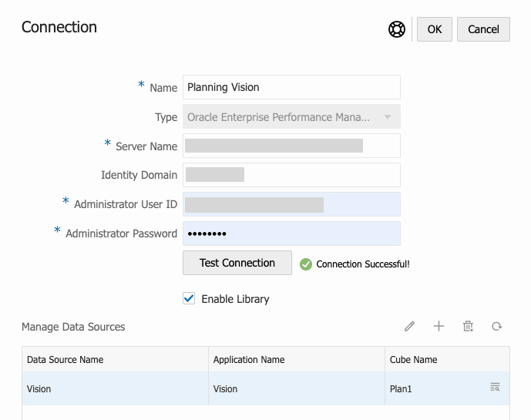Click in the Name field Planning Vision
This screenshot has height=420, width=531.
291,87
